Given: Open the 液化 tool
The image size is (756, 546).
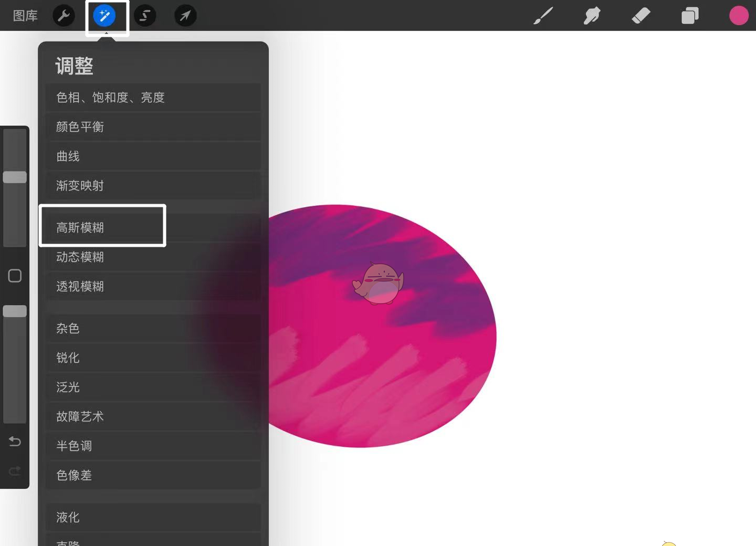Looking at the screenshot, I should coord(153,517).
